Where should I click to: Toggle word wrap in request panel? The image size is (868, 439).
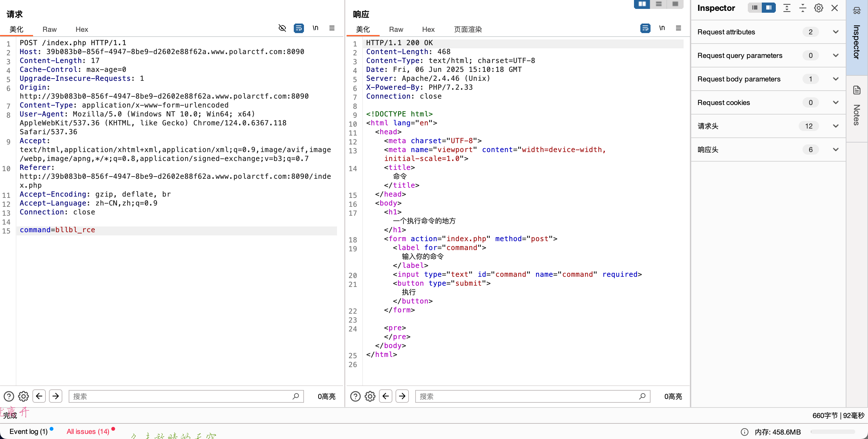click(299, 28)
